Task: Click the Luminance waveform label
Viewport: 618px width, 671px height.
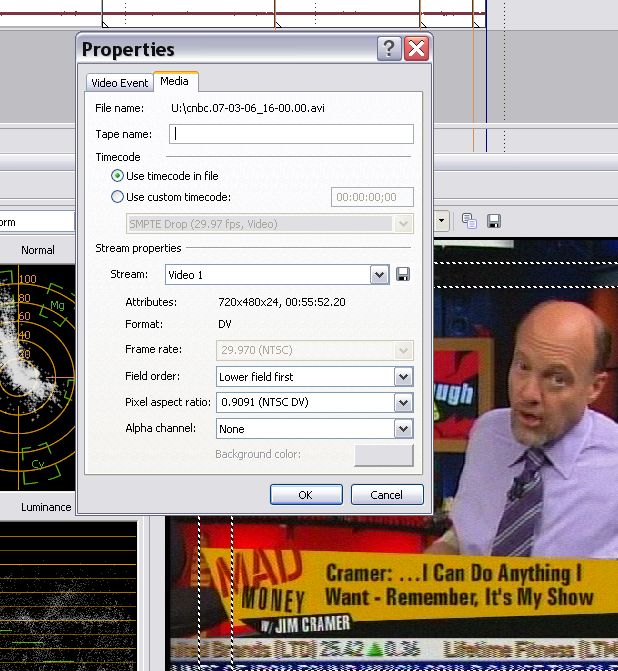Action: (x=46, y=507)
